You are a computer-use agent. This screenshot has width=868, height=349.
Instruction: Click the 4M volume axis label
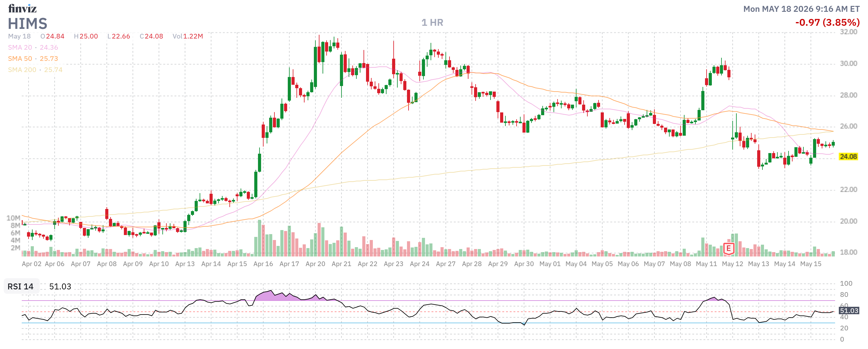point(16,240)
